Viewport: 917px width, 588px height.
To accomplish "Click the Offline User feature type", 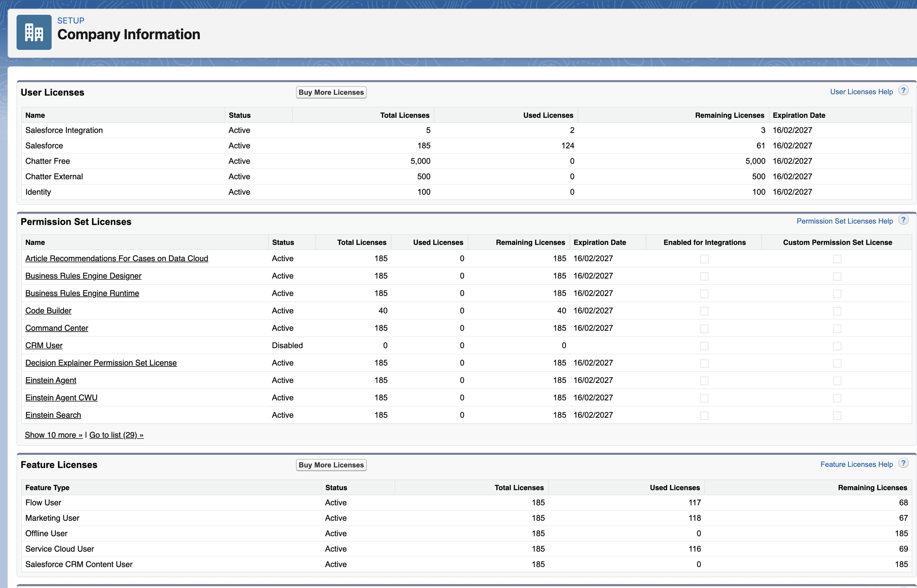I will [x=46, y=533].
